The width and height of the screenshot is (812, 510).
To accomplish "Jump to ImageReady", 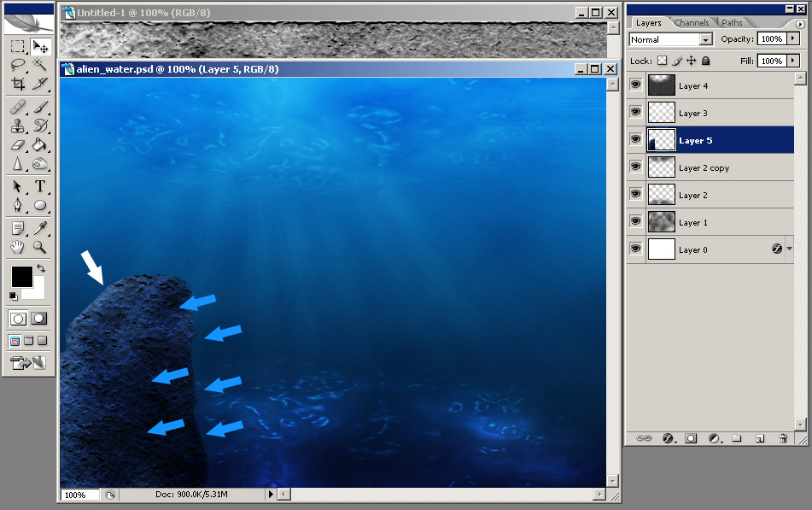I will 28,363.
